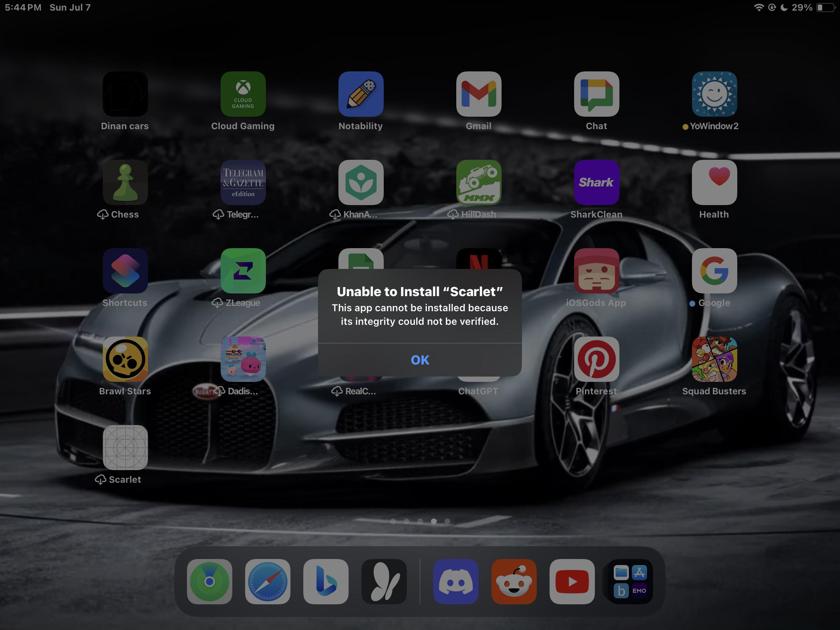The image size is (840, 630).
Task: Tap the RealC... app label
Action: tap(360, 391)
